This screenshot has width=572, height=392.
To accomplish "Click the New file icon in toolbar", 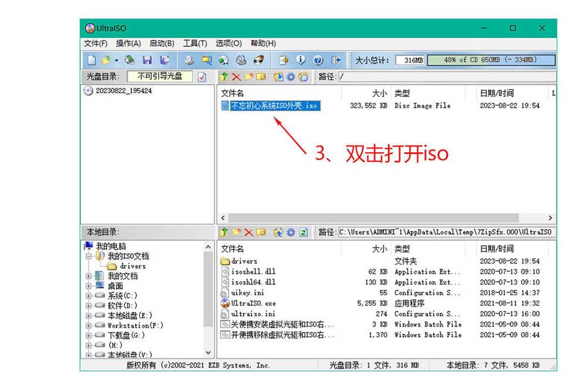I will coord(92,60).
